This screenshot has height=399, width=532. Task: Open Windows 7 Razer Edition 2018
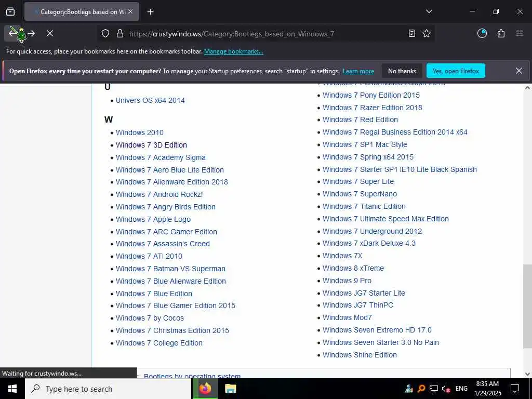pyautogui.click(x=372, y=108)
